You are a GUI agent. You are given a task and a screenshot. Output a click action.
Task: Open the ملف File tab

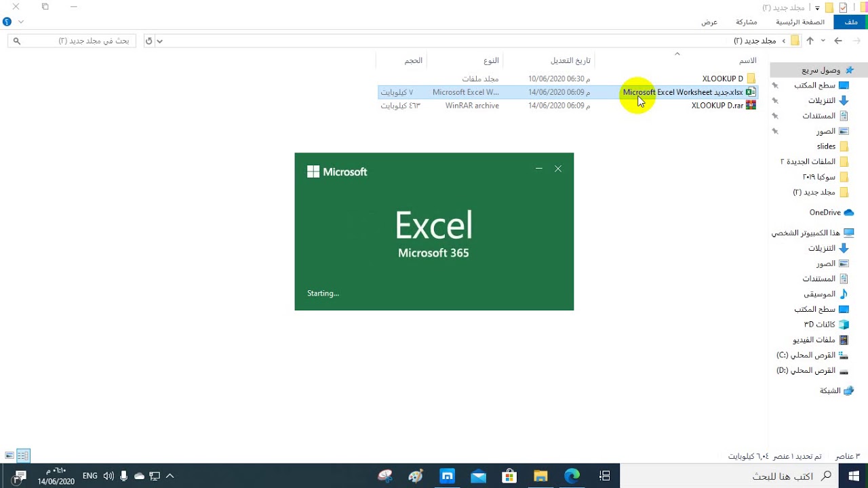pos(850,22)
